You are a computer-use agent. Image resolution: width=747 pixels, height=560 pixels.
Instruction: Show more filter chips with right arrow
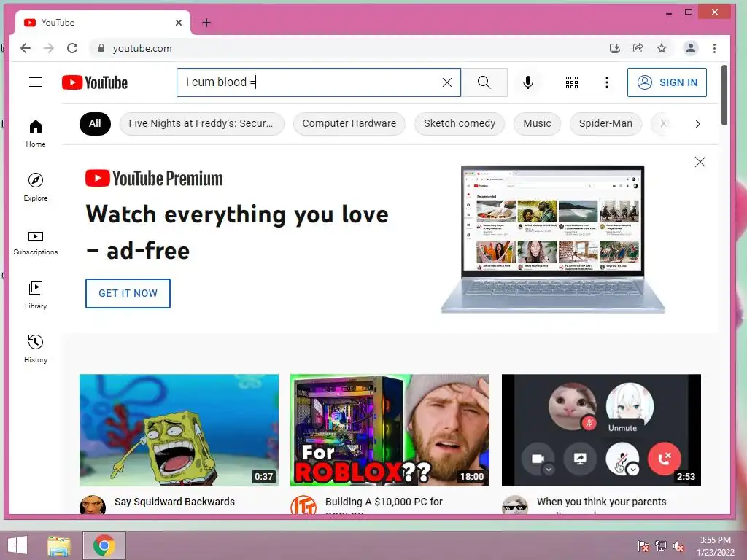(698, 124)
